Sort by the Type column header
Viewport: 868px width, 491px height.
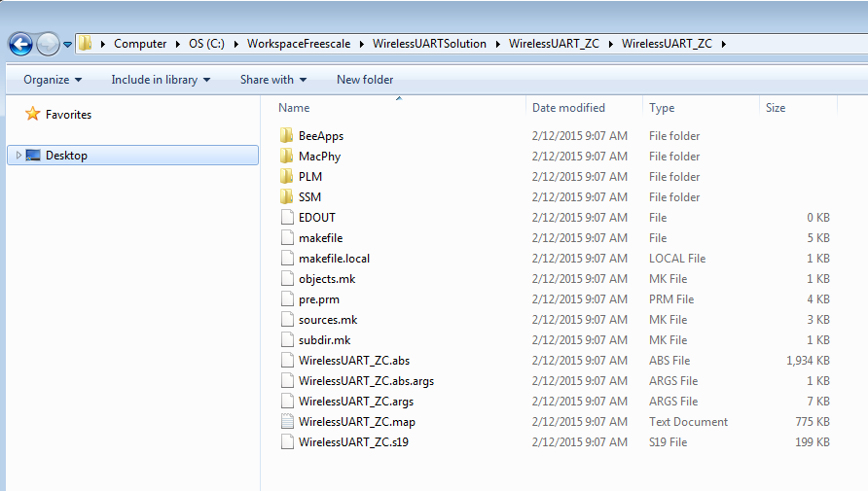coord(662,108)
